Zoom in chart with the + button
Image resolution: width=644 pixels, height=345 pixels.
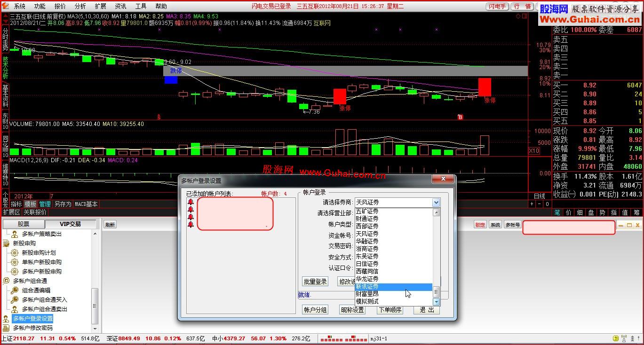(x=532, y=204)
